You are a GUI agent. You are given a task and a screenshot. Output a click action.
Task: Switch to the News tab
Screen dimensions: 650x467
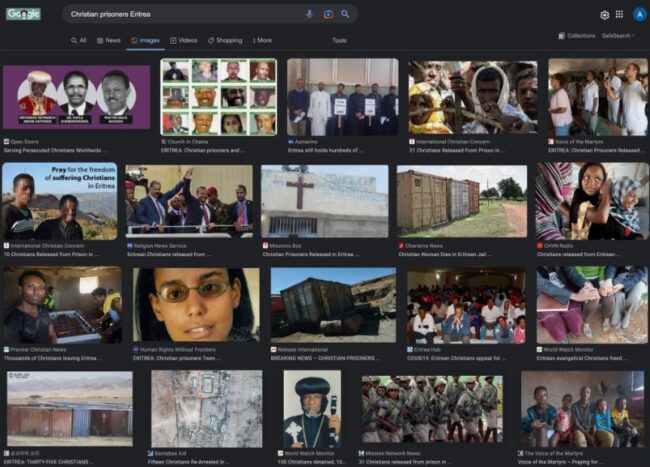(x=109, y=40)
